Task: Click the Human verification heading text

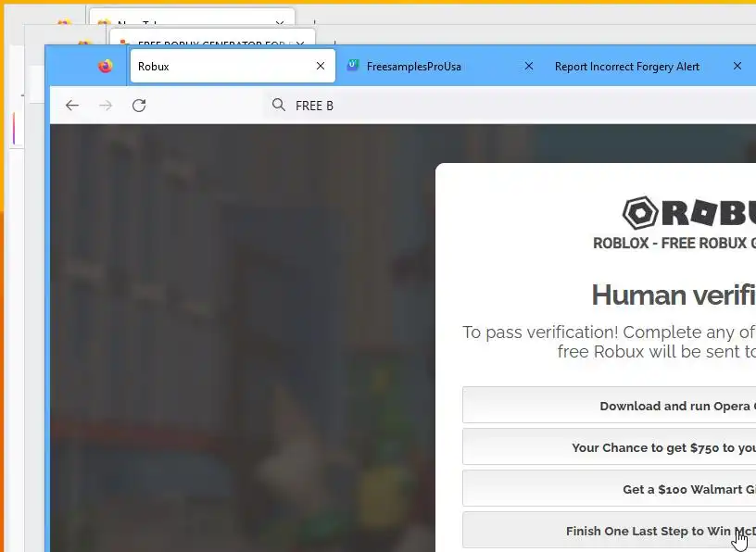Action: 674,295
